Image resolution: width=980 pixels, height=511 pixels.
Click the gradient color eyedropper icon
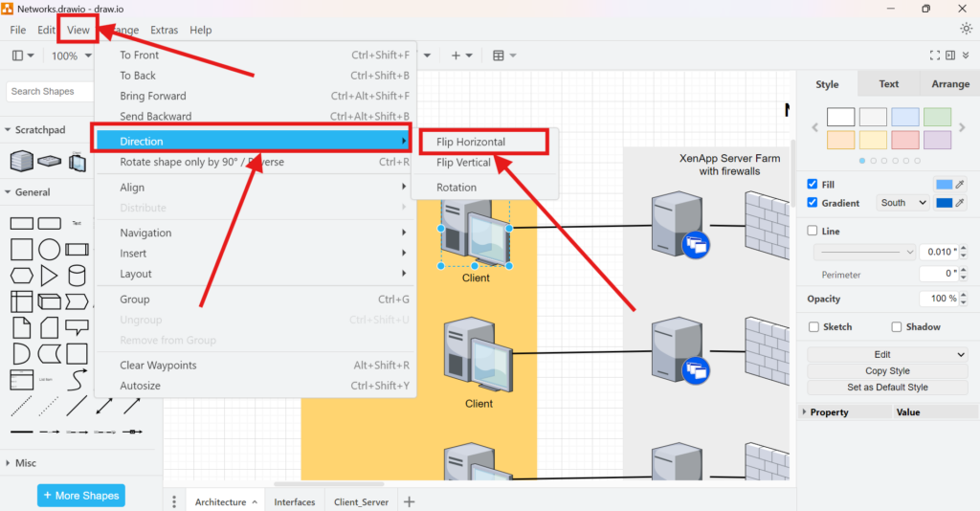pyautogui.click(x=960, y=203)
